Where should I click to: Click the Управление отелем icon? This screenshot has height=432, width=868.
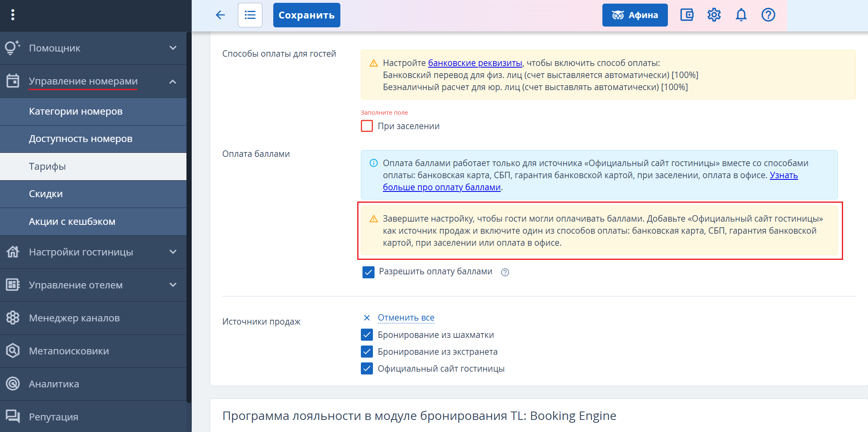point(13,285)
